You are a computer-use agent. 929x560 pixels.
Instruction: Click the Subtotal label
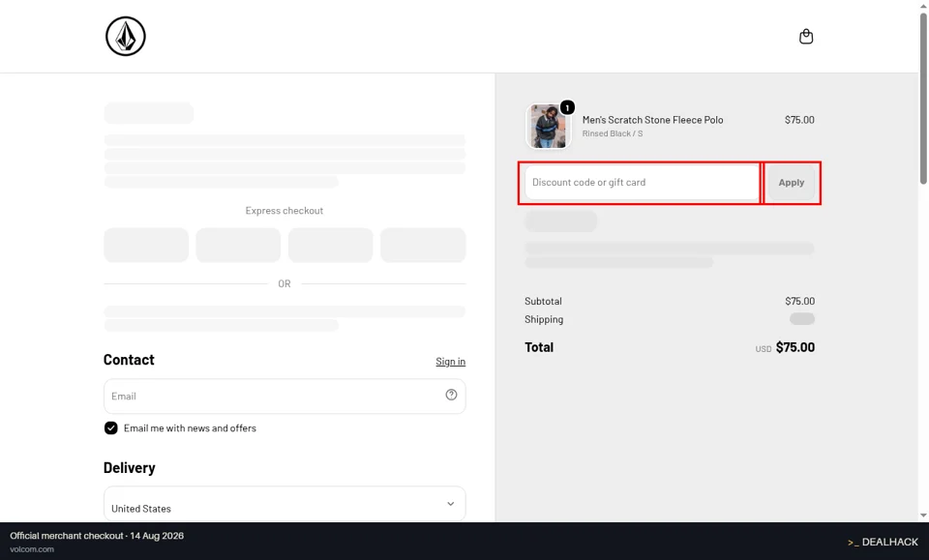pos(543,301)
